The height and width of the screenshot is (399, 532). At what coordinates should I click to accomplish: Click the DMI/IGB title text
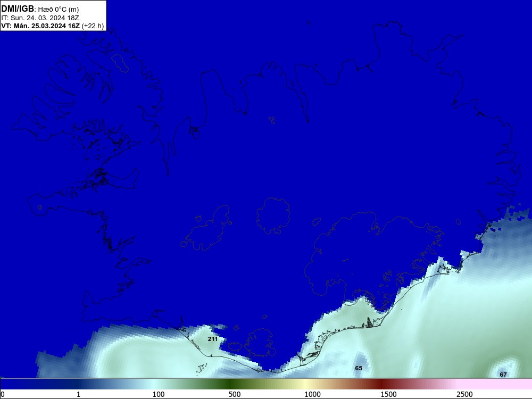18,9
